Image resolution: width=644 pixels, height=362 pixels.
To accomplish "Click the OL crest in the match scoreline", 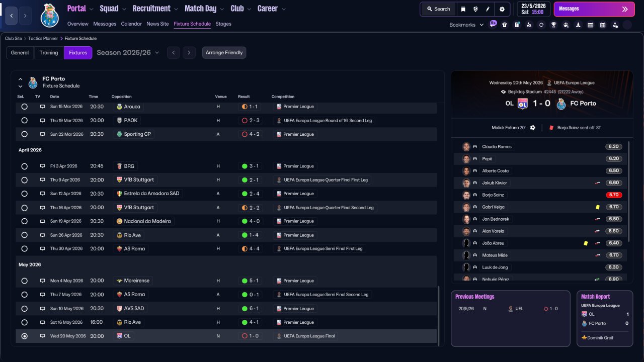I will 522,104.
